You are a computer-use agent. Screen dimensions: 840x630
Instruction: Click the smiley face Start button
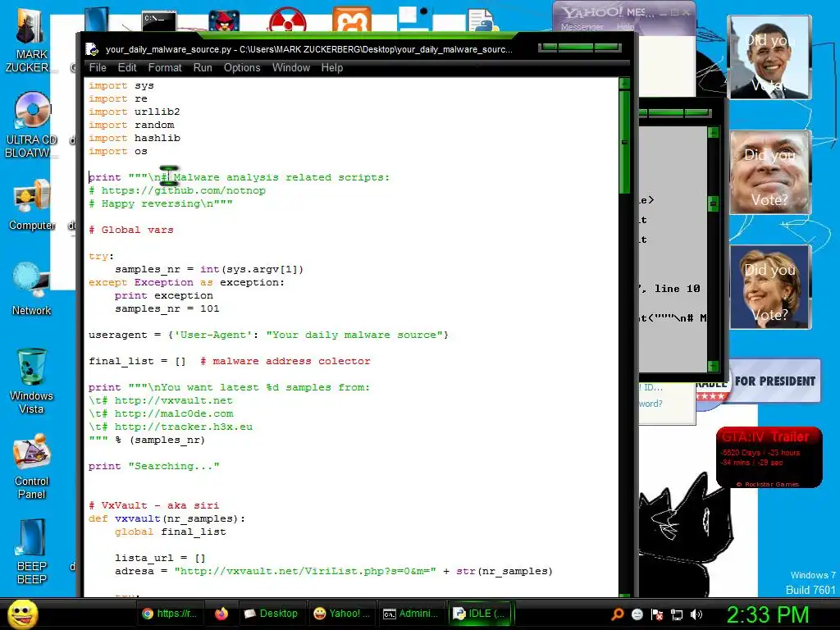(22, 614)
